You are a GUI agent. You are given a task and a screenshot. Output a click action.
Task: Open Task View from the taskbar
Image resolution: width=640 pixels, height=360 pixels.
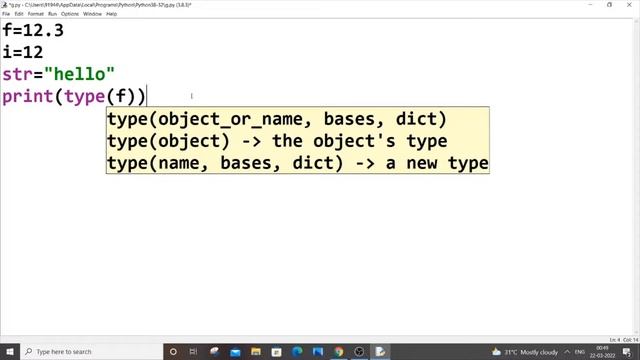(x=193, y=351)
